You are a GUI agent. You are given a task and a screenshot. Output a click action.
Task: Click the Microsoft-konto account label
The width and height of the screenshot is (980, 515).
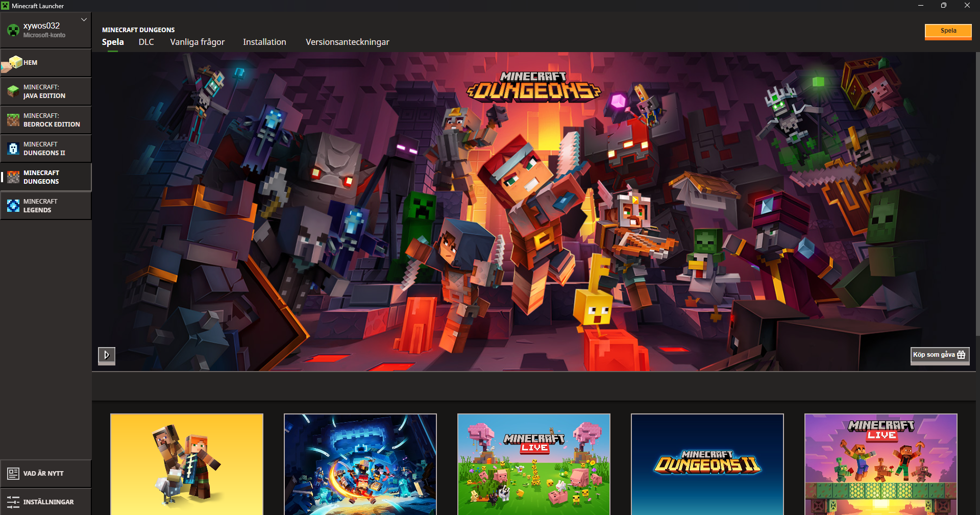tap(44, 35)
